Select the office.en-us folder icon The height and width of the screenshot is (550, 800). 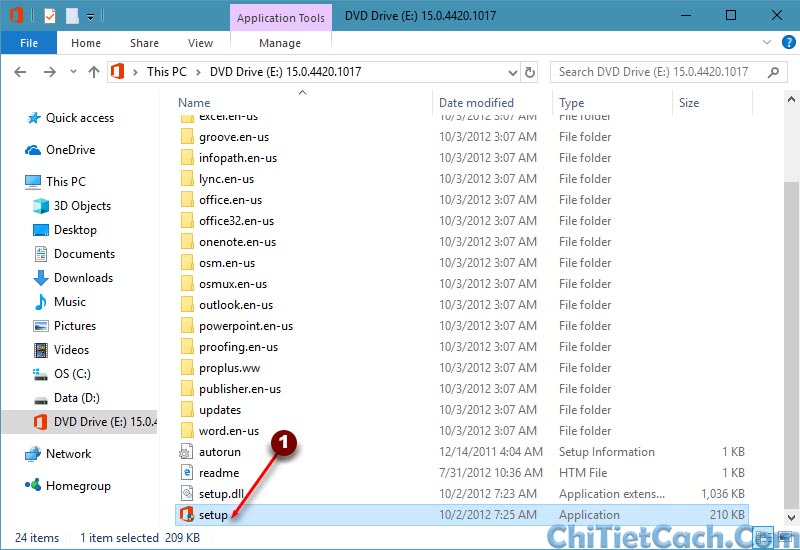(x=187, y=199)
